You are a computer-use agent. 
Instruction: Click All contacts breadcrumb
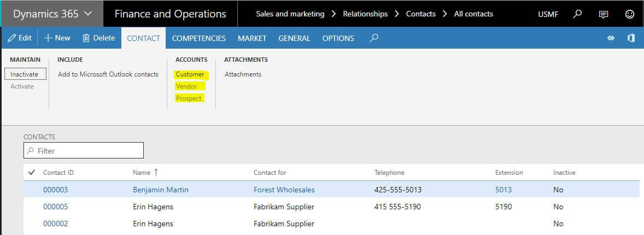pos(473,14)
